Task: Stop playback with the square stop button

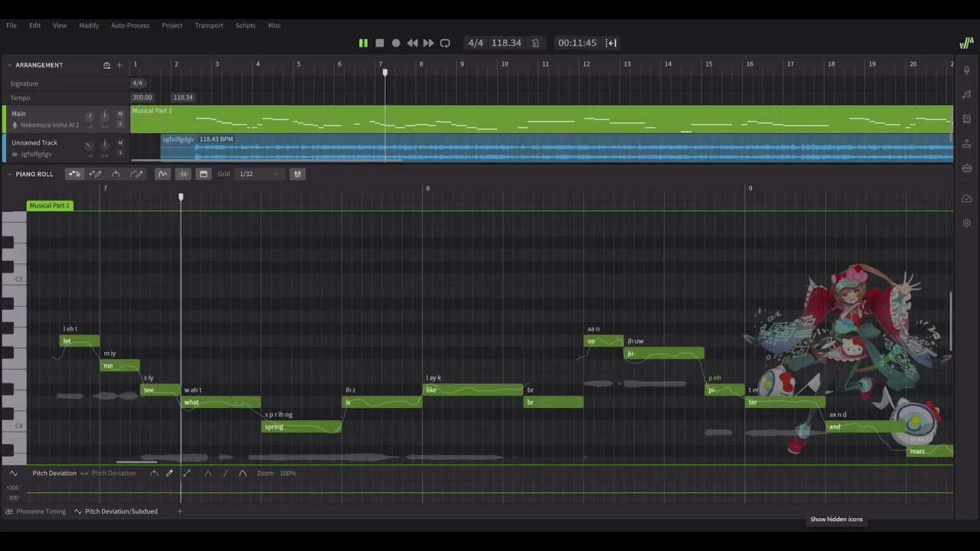Action: [380, 43]
